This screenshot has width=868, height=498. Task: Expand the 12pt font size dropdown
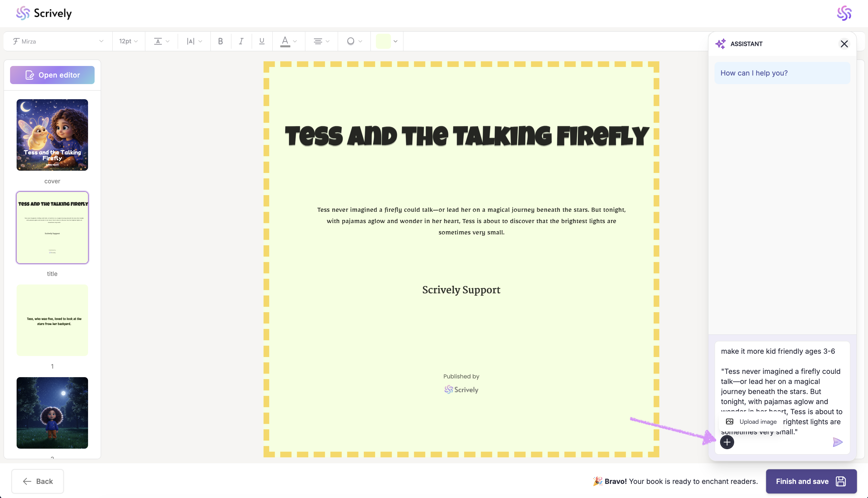click(x=128, y=41)
